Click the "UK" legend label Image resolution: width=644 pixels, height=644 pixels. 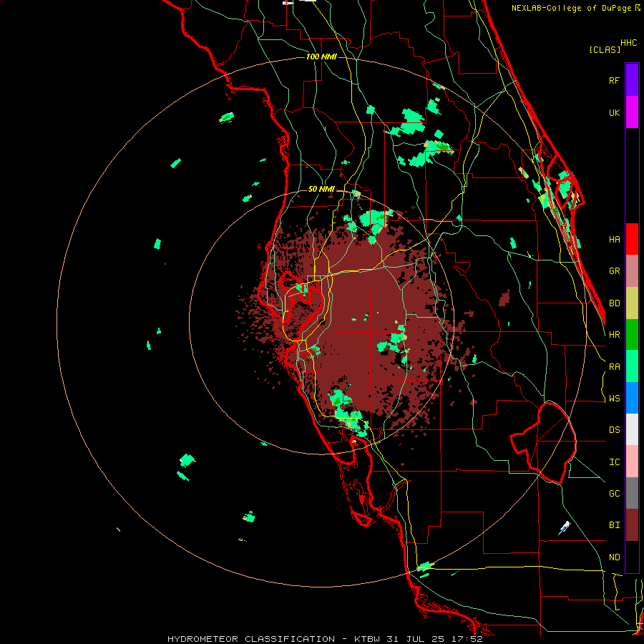pyautogui.click(x=614, y=112)
